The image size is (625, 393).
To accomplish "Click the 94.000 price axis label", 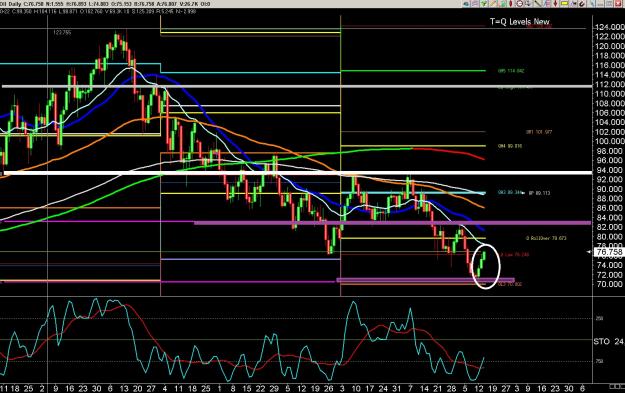I will 609,170.
